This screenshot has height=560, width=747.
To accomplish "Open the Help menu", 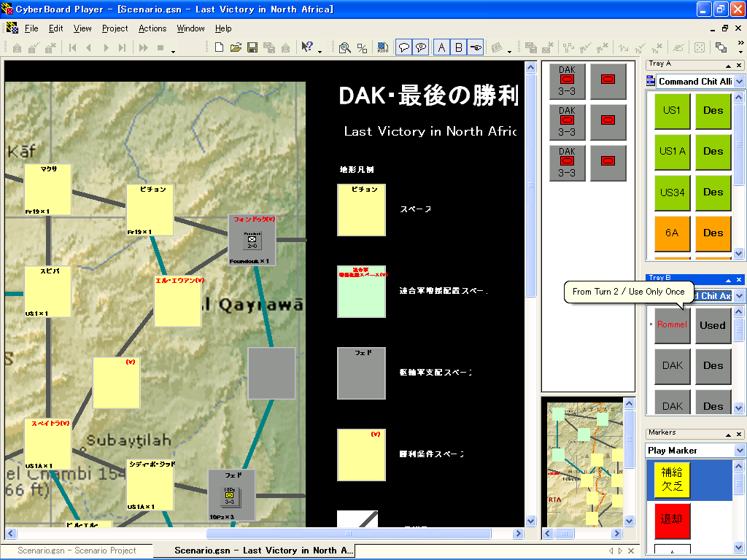I will pos(223,28).
